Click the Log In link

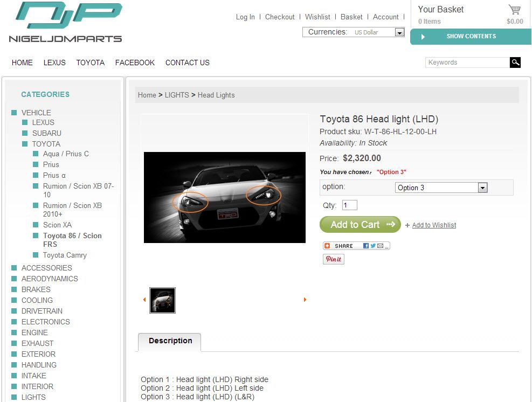[245, 17]
